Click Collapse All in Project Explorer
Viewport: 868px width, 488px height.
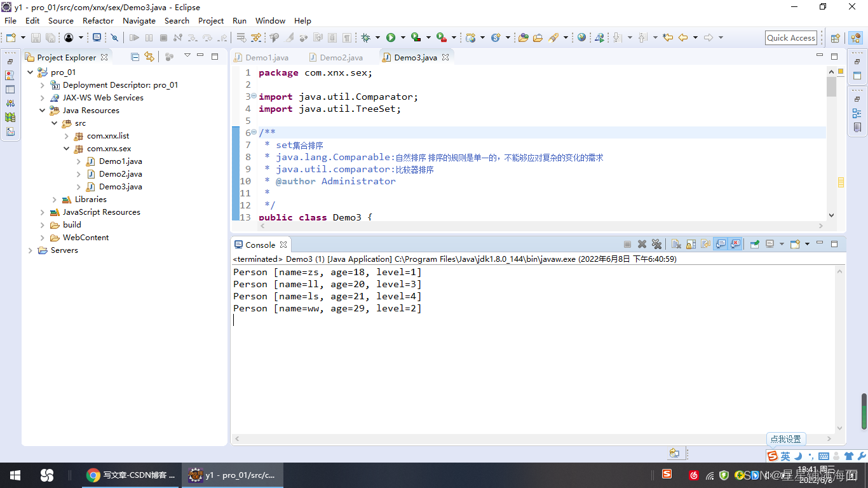pos(135,57)
